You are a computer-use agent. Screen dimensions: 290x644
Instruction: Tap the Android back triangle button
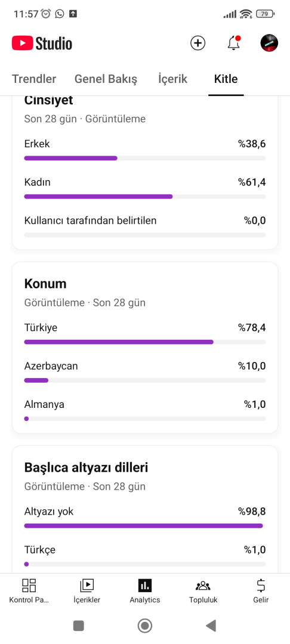coord(211,626)
